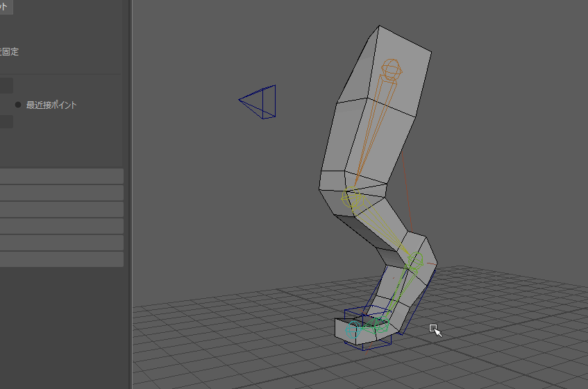Select the blue foot control box wireframe

(x=368, y=329)
